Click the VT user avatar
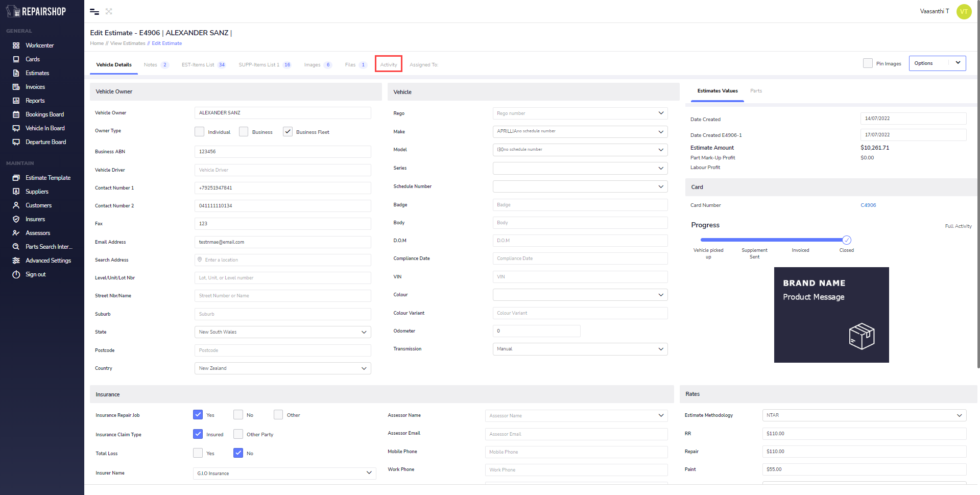 pyautogui.click(x=964, y=11)
